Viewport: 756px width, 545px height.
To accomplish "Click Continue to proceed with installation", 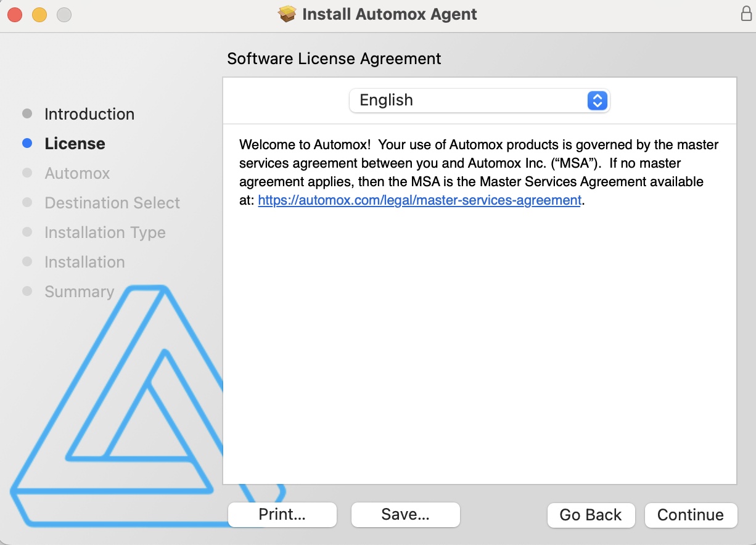I will [x=691, y=515].
